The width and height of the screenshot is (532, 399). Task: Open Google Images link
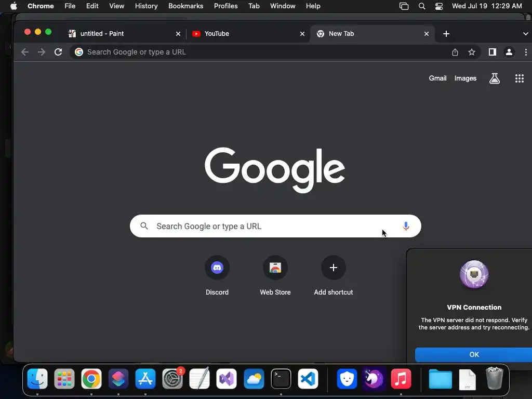465,78
